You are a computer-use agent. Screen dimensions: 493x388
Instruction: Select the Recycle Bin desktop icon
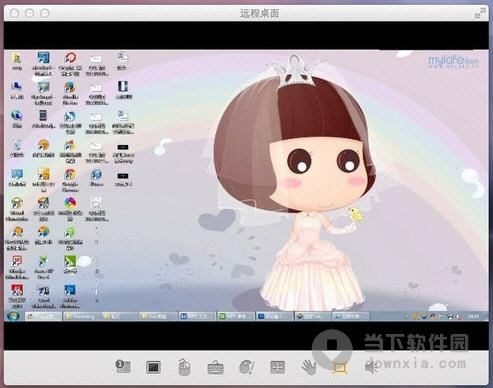[x=17, y=148]
